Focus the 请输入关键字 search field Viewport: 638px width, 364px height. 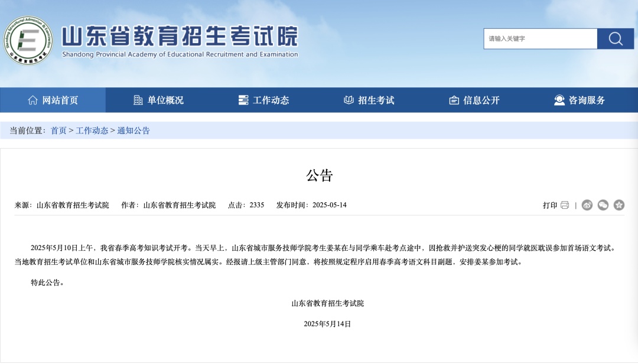click(540, 39)
